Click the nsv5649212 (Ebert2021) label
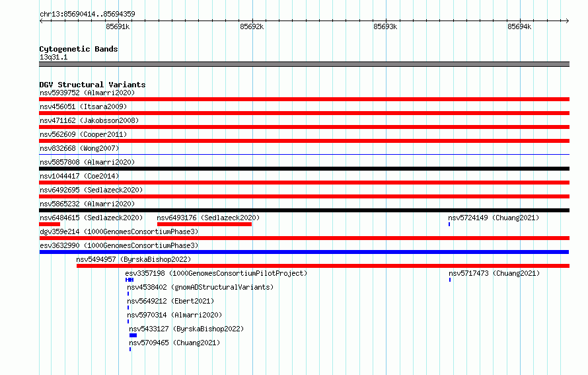The height and width of the screenshot is (375, 588). click(x=170, y=301)
